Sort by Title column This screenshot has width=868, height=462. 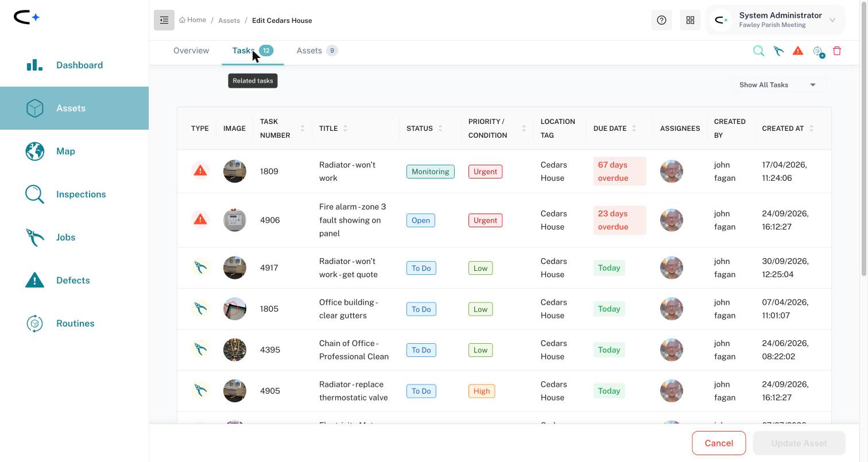[x=345, y=129]
